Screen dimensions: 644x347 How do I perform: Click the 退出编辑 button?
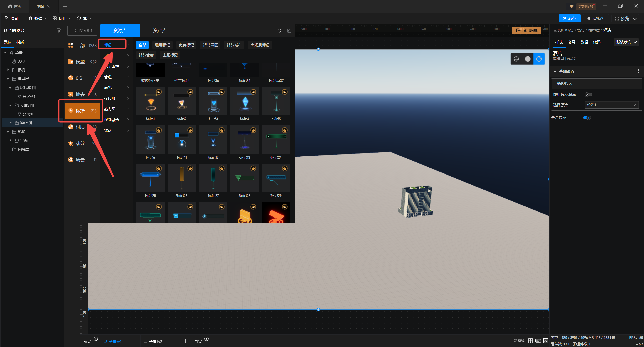pyautogui.click(x=527, y=30)
